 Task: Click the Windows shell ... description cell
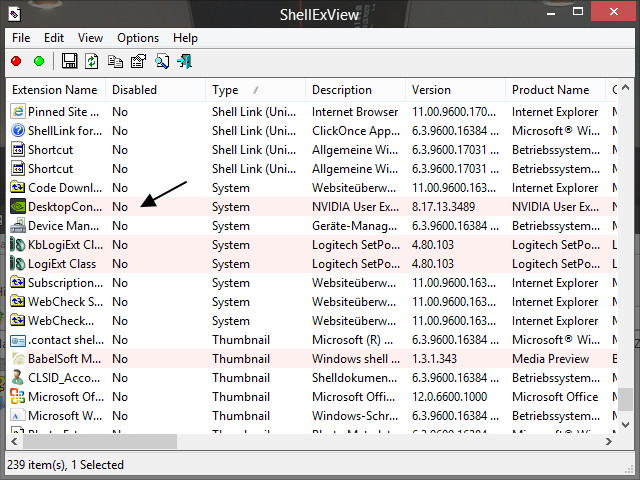(x=356, y=359)
